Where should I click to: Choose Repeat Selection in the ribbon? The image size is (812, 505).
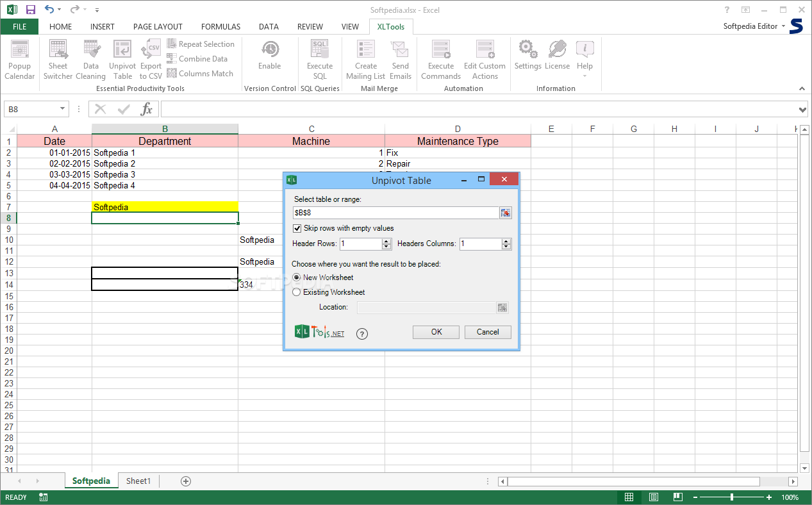click(201, 44)
